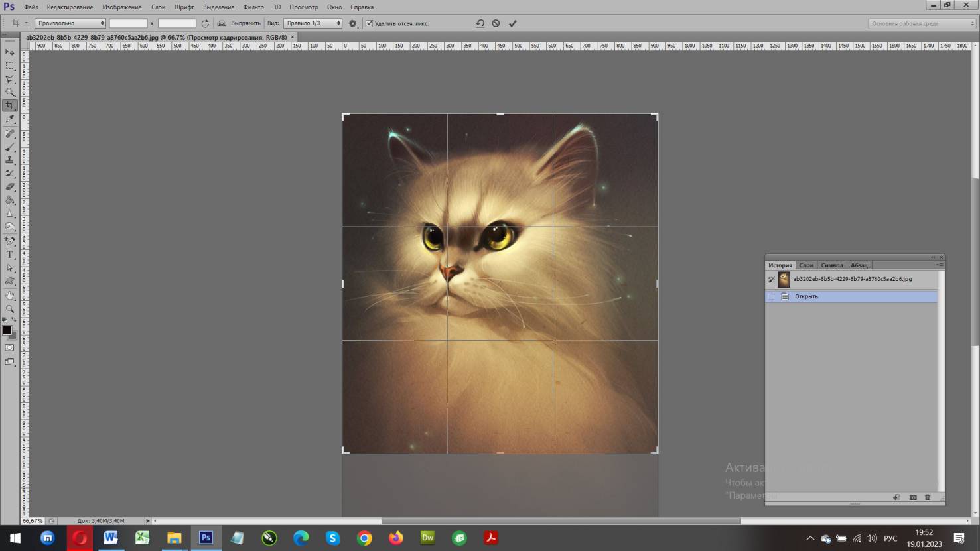This screenshot has height=551, width=980.
Task: Click the foreground color swatch
Action: tap(7, 330)
